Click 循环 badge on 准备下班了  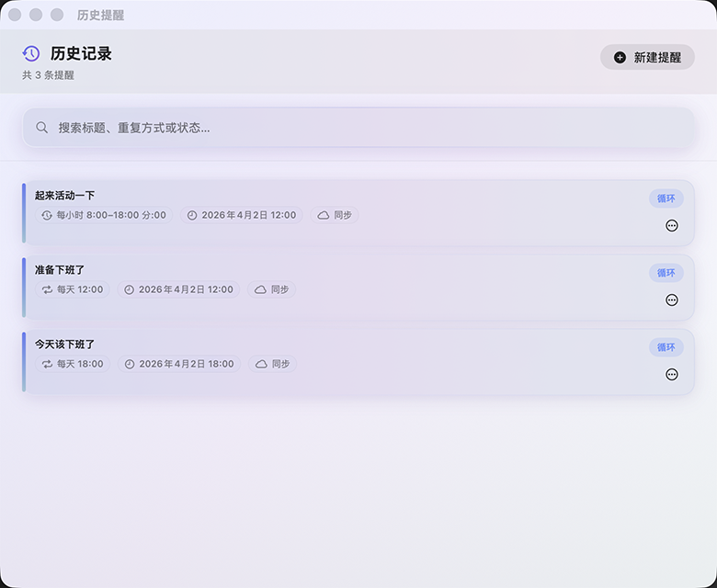[666, 273]
